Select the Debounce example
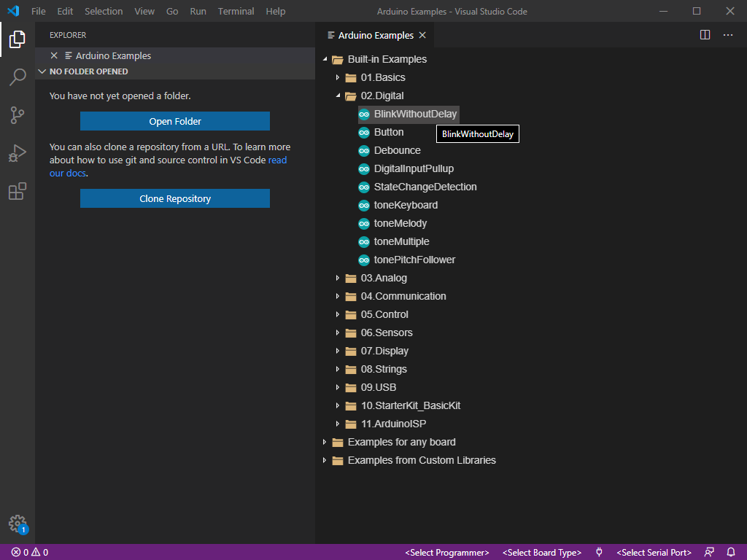The height and width of the screenshot is (560, 747). pos(397,150)
